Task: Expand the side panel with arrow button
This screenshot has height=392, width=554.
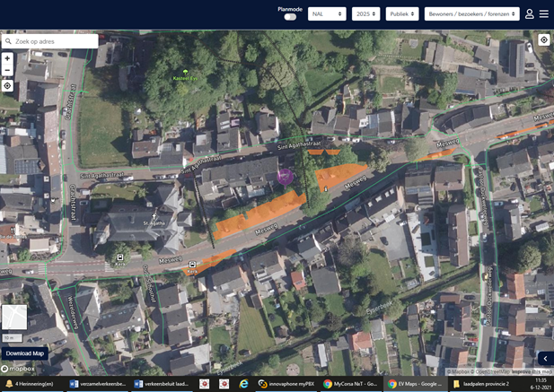Action: (x=545, y=359)
